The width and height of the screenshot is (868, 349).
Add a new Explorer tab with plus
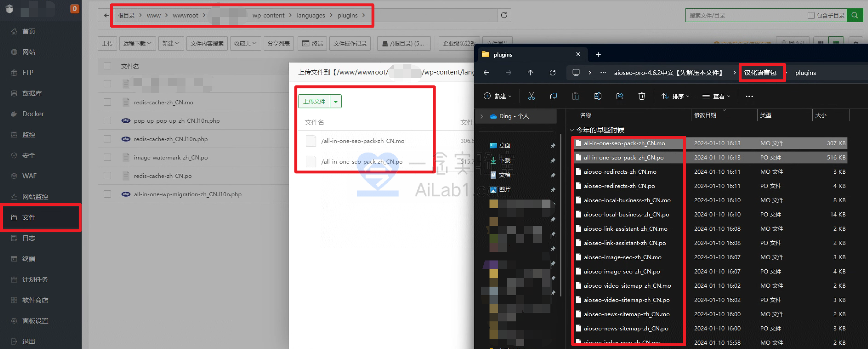tap(598, 55)
